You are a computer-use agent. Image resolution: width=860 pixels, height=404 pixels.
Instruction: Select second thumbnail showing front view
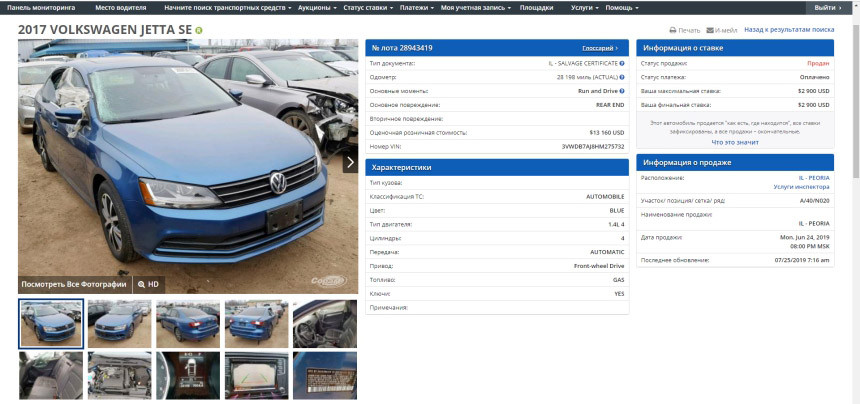120,324
